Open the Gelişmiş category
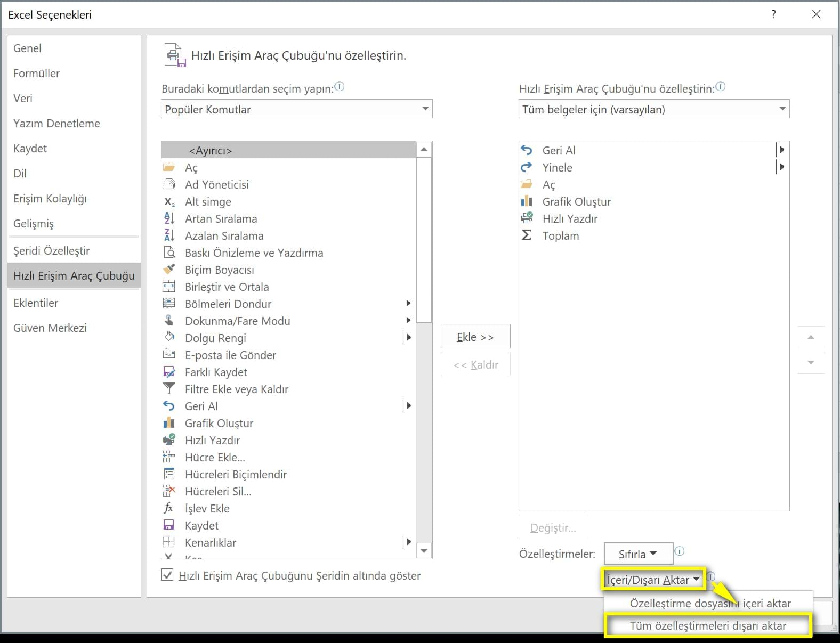The width and height of the screenshot is (840, 643). click(x=74, y=224)
